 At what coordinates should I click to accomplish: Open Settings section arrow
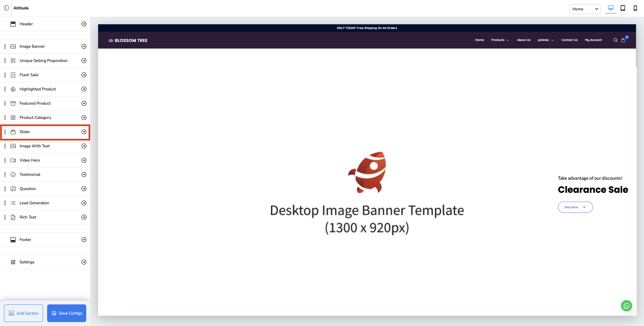coord(84,262)
